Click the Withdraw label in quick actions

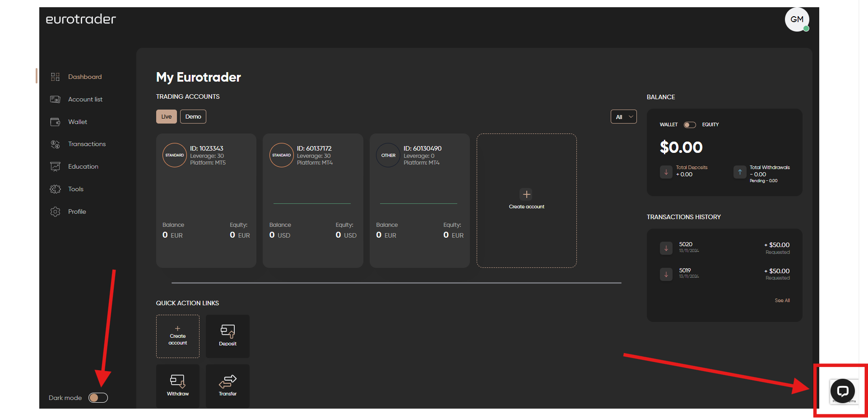[178, 394]
